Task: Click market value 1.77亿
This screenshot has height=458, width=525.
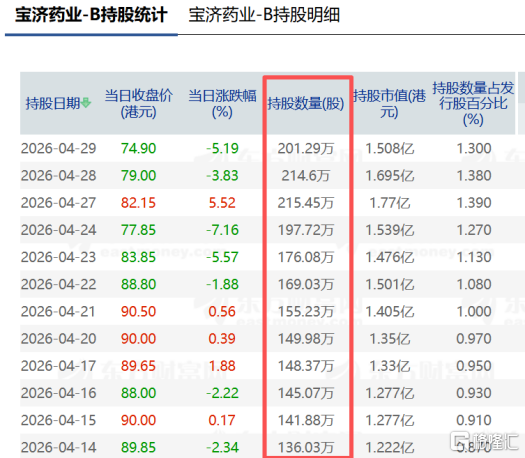Action: pos(390,203)
